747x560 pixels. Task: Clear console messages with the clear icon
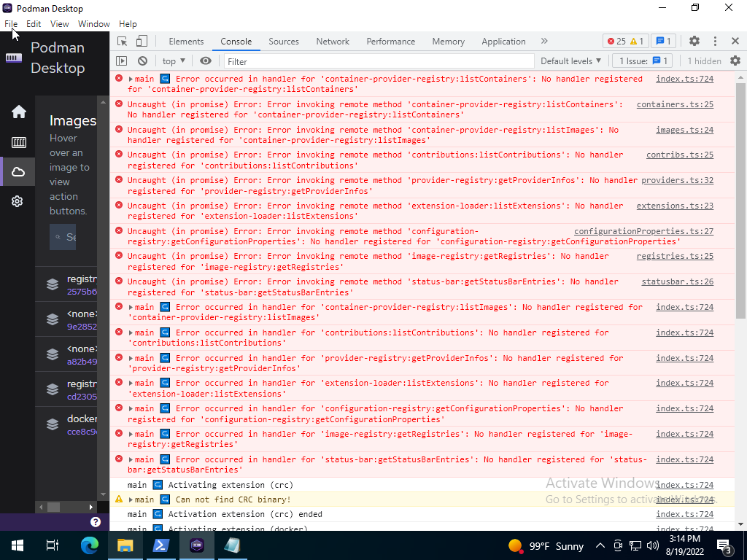pyautogui.click(x=142, y=61)
